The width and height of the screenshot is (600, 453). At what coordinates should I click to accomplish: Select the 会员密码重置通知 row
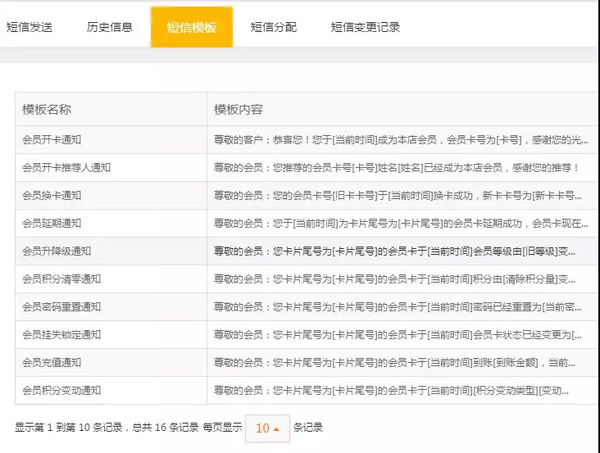66,306
